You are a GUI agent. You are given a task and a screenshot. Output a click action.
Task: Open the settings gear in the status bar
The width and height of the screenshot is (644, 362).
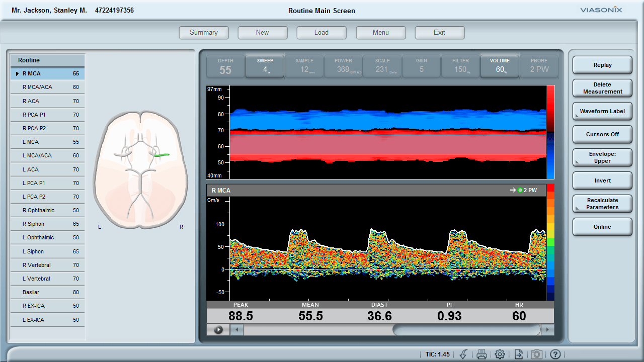pos(500,354)
